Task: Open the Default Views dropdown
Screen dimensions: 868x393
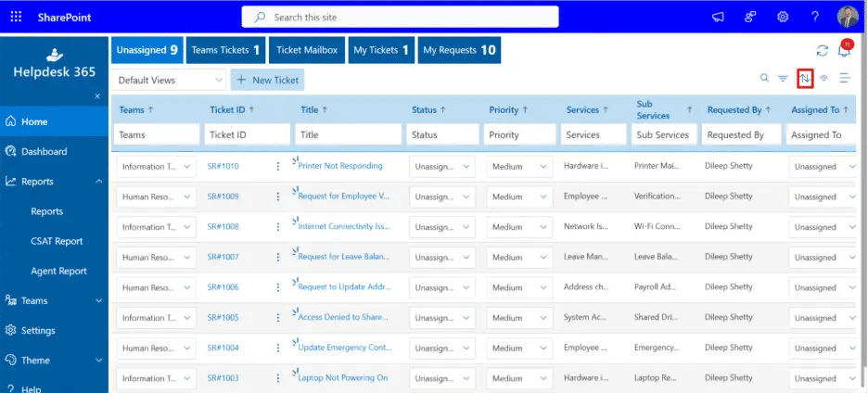Action: 169,81
